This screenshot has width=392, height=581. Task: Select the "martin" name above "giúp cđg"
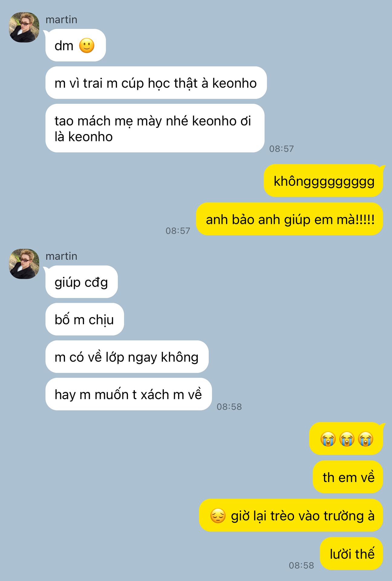[x=61, y=256]
